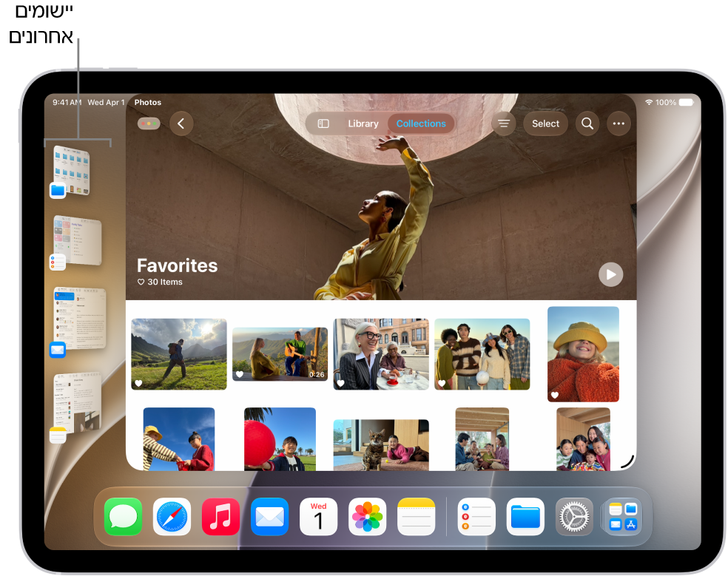Open the red ball photo
Viewport: 728px width, 576px height.
coord(280,439)
